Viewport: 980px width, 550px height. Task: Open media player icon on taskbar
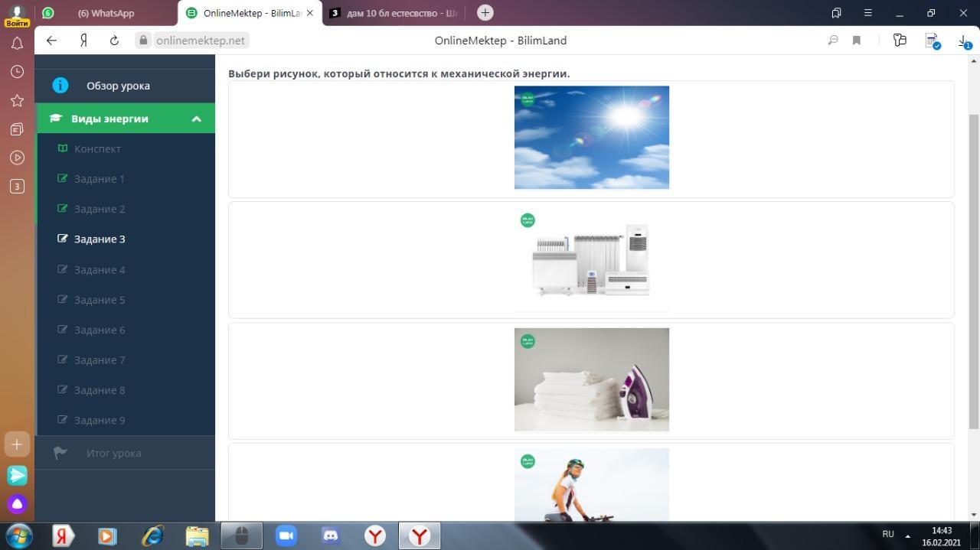pos(108,536)
